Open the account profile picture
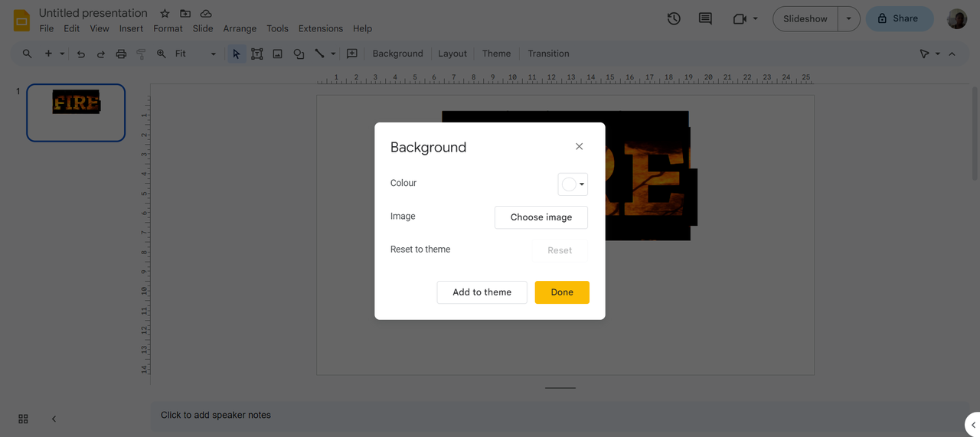This screenshot has width=980, height=437. (957, 18)
